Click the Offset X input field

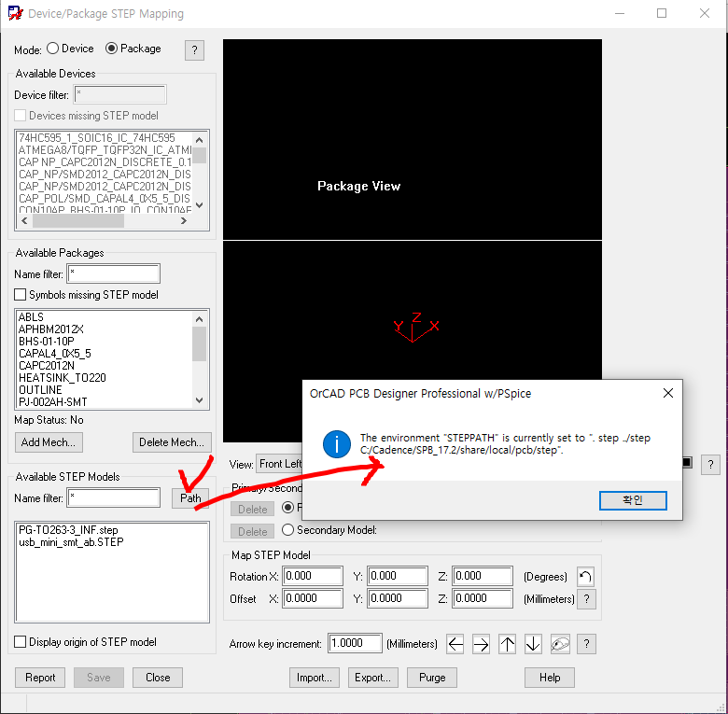coord(313,598)
